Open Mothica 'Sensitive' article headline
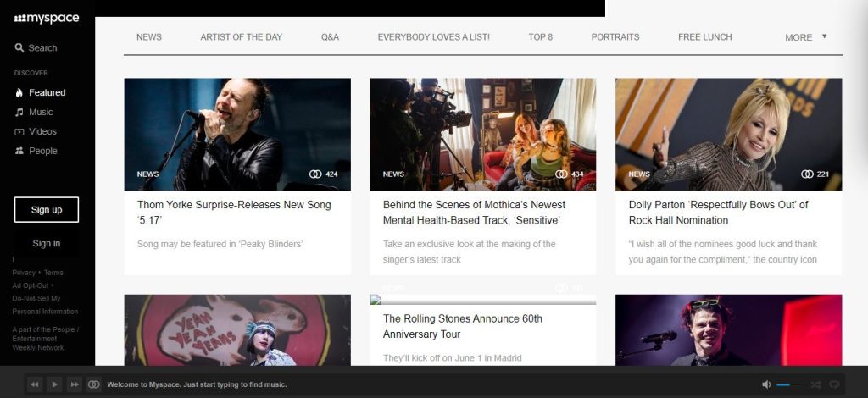Image resolution: width=868 pixels, height=398 pixels. (x=475, y=213)
